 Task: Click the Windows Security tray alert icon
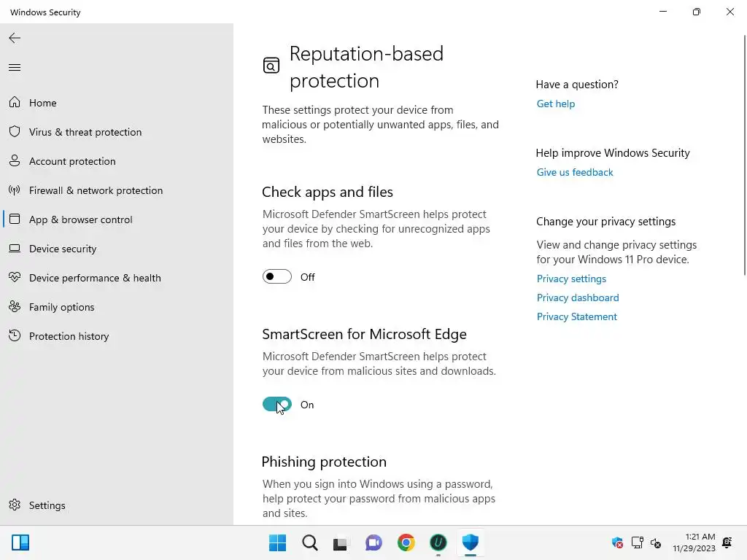(617, 542)
